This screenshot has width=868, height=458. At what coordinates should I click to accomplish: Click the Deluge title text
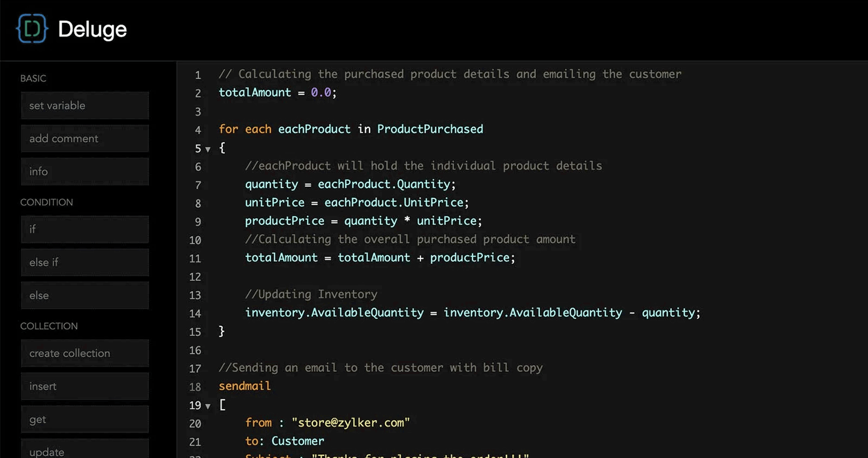tap(92, 29)
